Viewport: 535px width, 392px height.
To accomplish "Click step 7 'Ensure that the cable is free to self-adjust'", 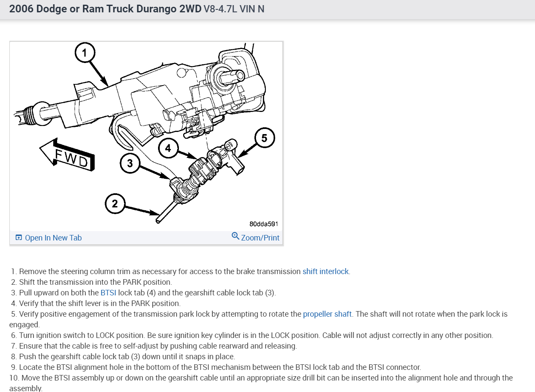I will point(154,346).
